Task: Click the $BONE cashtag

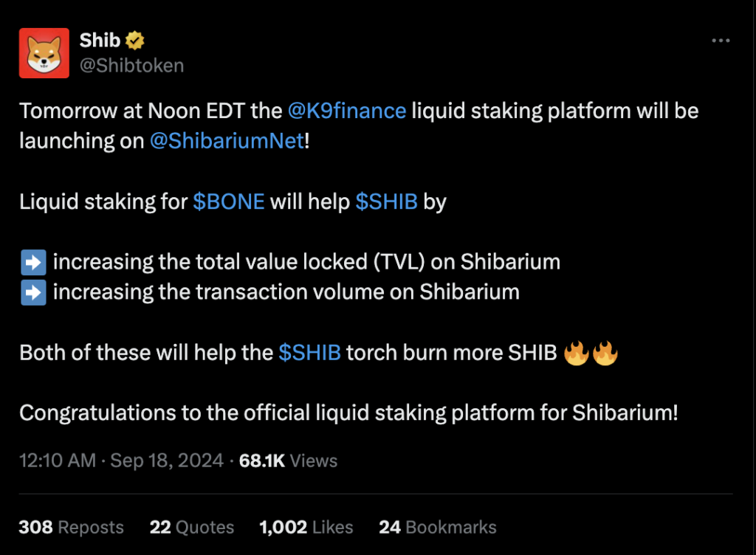Action: coord(229,201)
